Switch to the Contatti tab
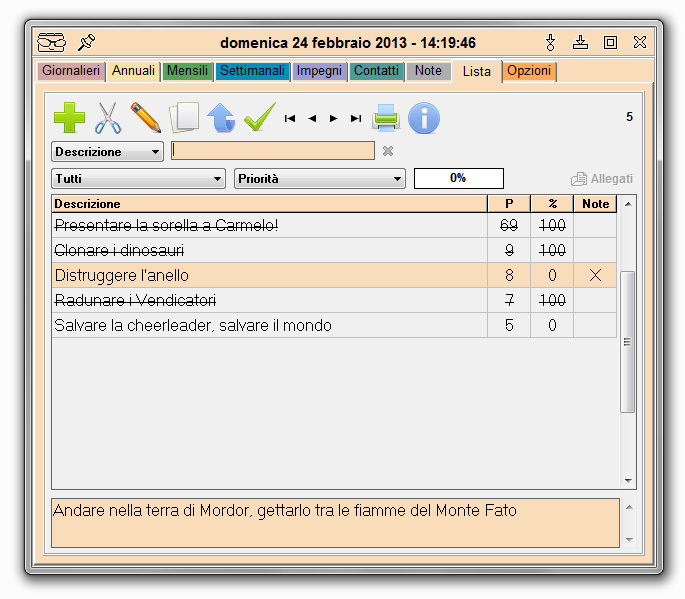The width and height of the screenshot is (685, 599). coord(376,71)
